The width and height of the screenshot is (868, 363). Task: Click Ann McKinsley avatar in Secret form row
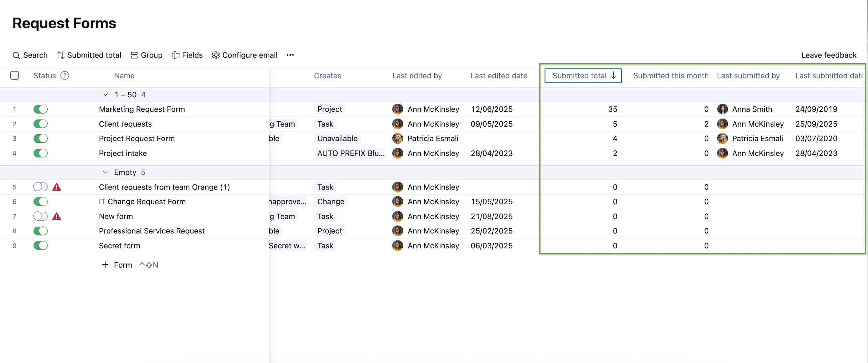398,245
